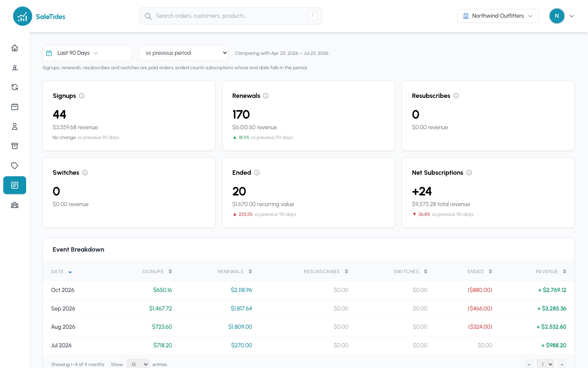Screen dimensions: 588x368
Task: Go to previous page of breakdown
Action: click(x=529, y=364)
